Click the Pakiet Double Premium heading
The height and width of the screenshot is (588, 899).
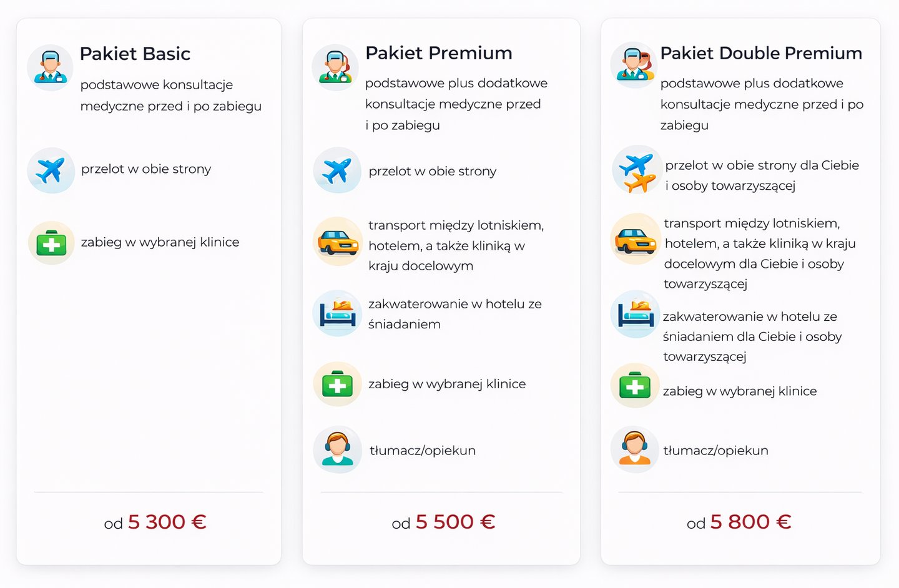[x=761, y=53]
